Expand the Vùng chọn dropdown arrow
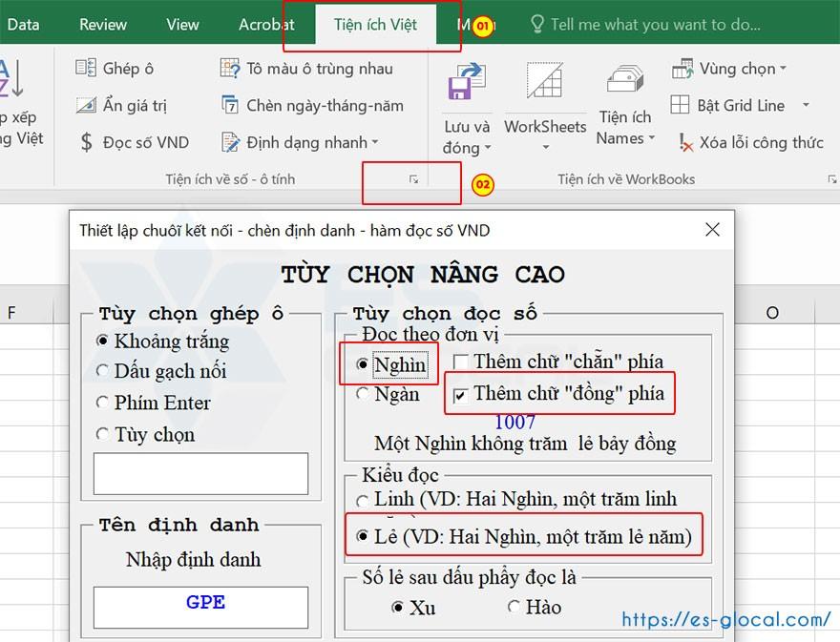This screenshot has width=840, height=642. (783, 69)
